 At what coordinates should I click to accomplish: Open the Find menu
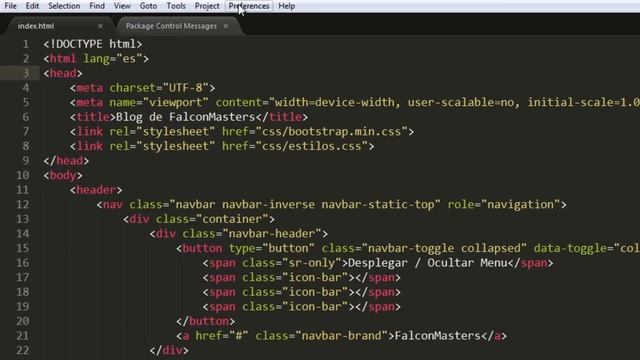coord(97,6)
